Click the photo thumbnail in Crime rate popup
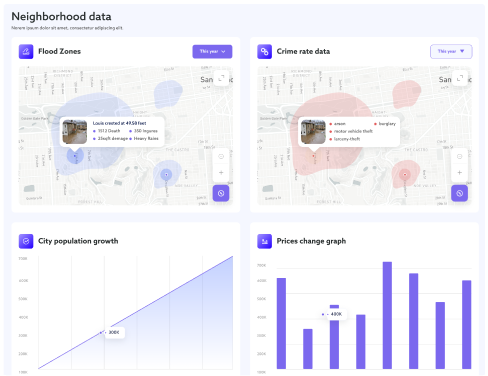488x376 pixels. 313,132
